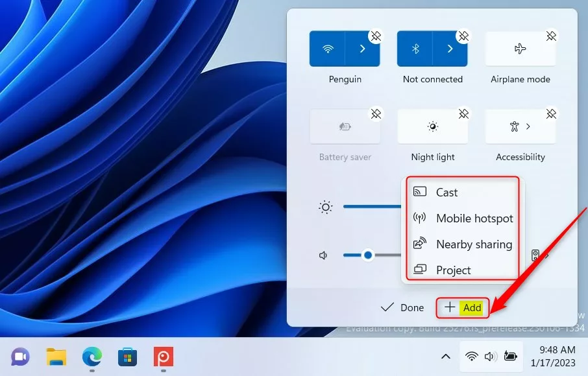Image resolution: width=588 pixels, height=376 pixels.
Task: Open PowerPoint from the taskbar
Action: coord(163,357)
